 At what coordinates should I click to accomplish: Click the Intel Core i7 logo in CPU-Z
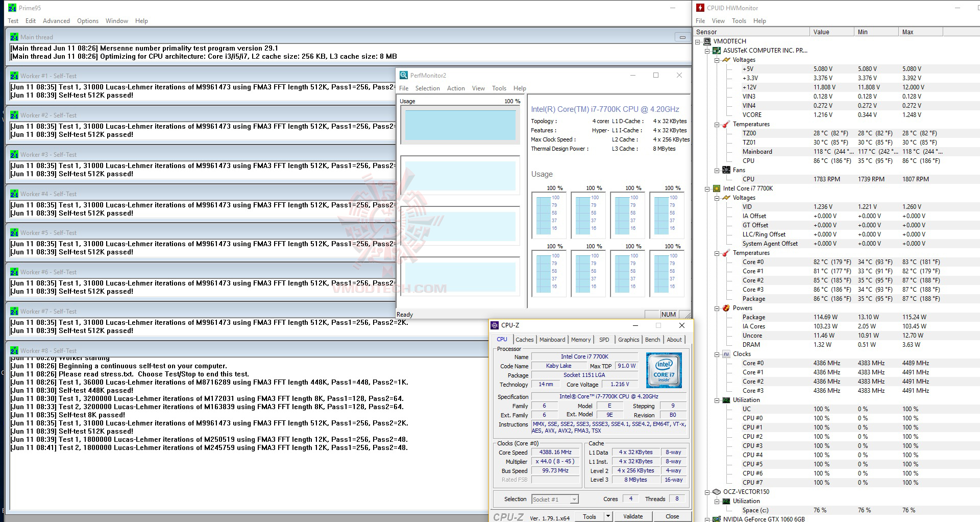664,370
